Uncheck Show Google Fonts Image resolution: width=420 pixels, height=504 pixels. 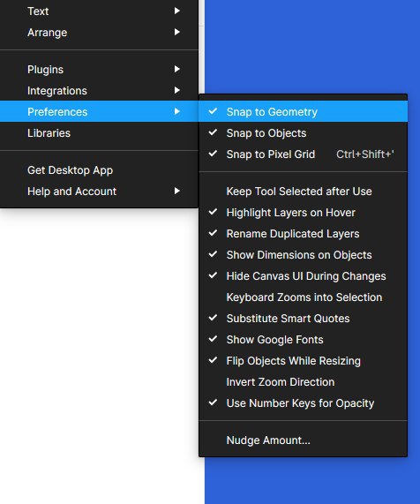pyautogui.click(x=303, y=340)
